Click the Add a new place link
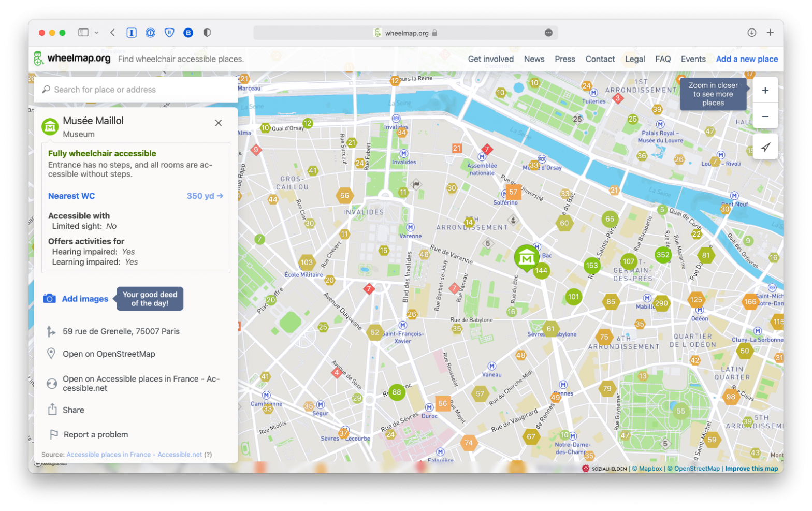Viewport: 812px width, 511px height. coord(746,59)
